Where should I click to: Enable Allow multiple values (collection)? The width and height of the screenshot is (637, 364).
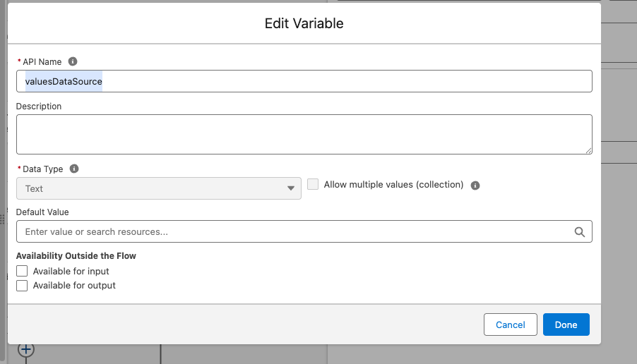click(314, 185)
